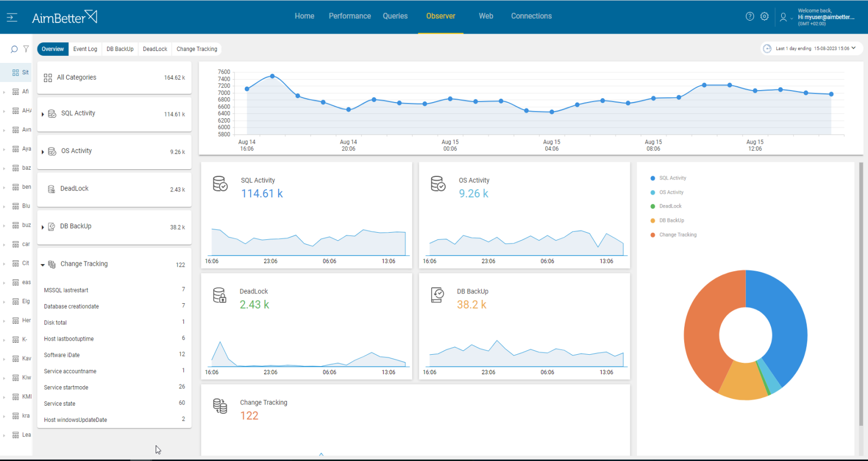Open the Performance menu
The width and height of the screenshot is (868, 461).
coord(349,16)
